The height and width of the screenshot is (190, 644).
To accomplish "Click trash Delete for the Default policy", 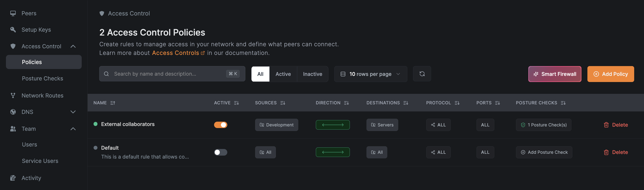I will (x=615, y=152).
